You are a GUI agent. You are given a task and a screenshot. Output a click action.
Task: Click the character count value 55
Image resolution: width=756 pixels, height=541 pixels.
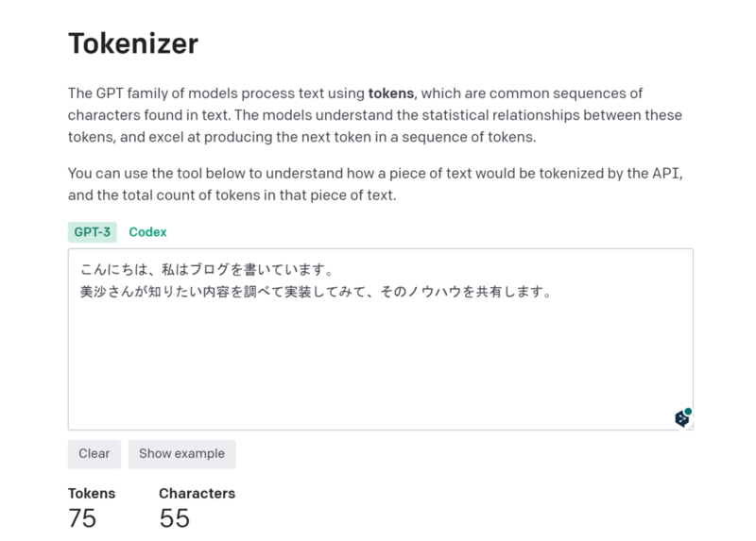175,519
